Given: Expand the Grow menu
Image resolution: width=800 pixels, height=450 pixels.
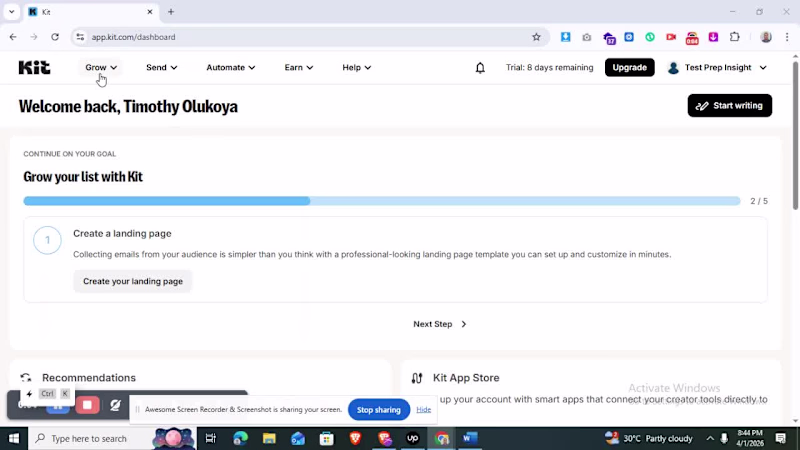Looking at the screenshot, I should [x=101, y=67].
